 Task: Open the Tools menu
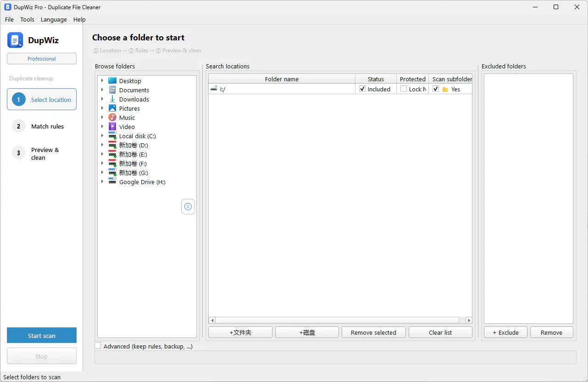point(27,19)
